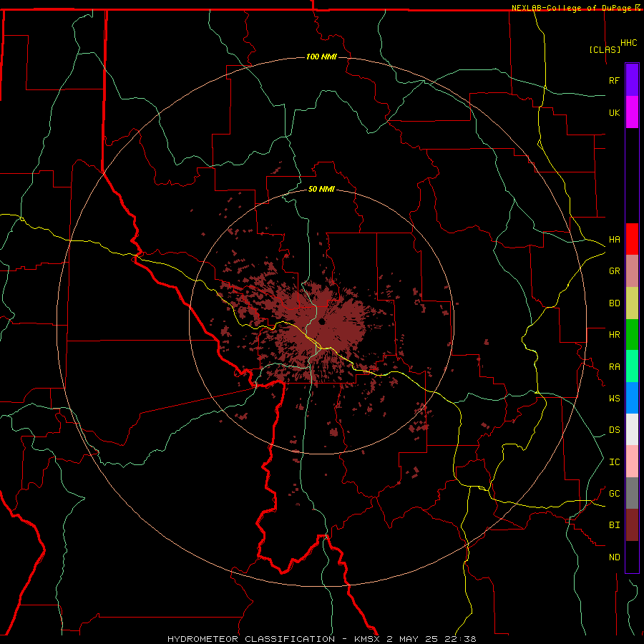Click the ND legend label
644x644 pixels.
click(614, 557)
